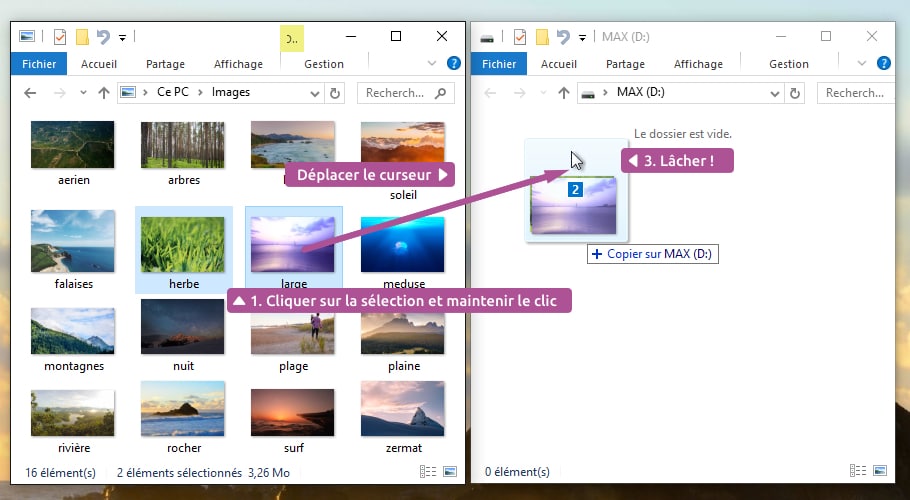The image size is (910, 500).
Task: Open the Partage tab in Images window
Action: pyautogui.click(x=165, y=64)
